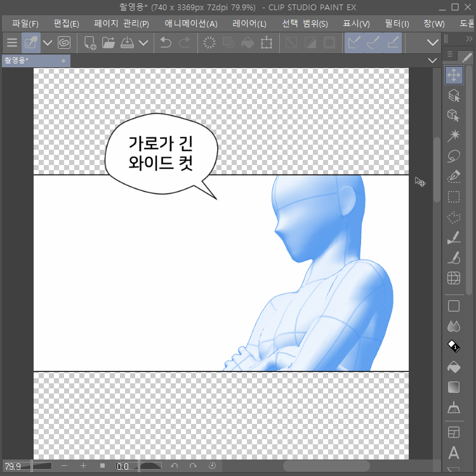Save the document with save icon
Viewport: 476px width, 476px height.
pyautogui.click(x=127, y=43)
